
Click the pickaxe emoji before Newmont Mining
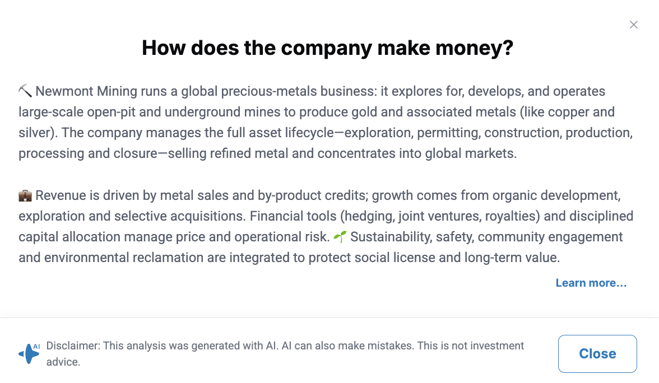[x=25, y=91]
